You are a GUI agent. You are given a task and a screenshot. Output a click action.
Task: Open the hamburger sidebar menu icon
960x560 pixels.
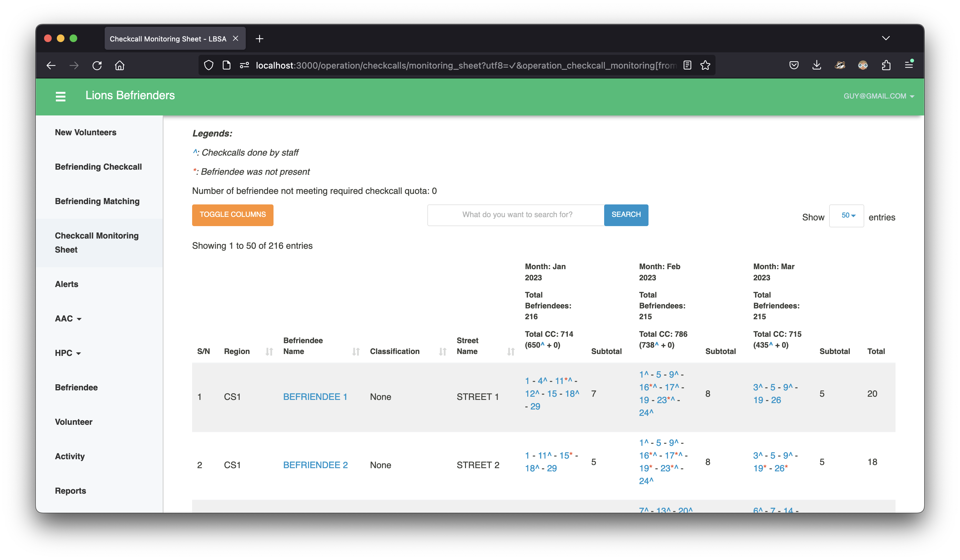[61, 96]
